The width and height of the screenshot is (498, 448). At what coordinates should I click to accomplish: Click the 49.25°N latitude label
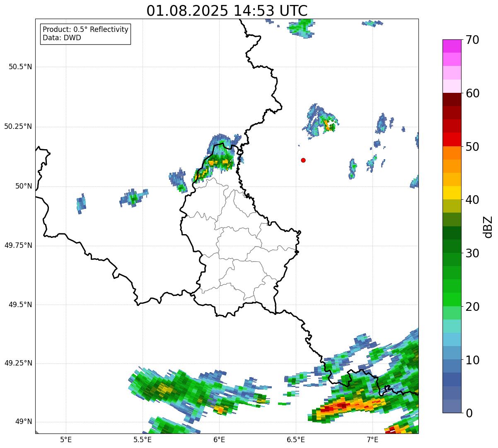[18, 363]
